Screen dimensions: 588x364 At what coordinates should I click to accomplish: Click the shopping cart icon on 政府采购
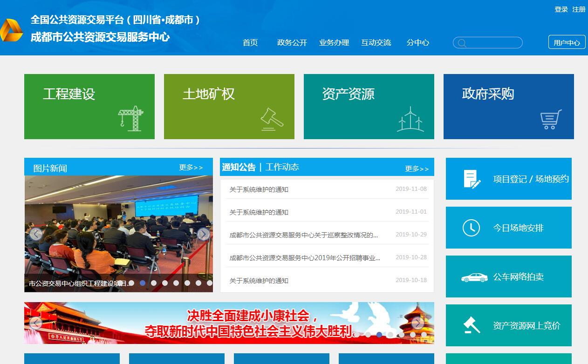tap(551, 120)
